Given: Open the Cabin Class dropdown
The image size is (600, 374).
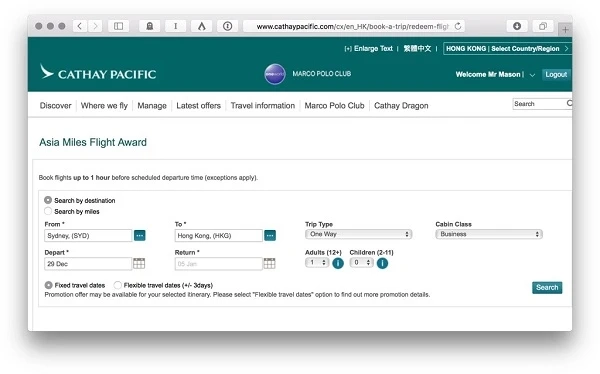Looking at the screenshot, I should point(489,234).
